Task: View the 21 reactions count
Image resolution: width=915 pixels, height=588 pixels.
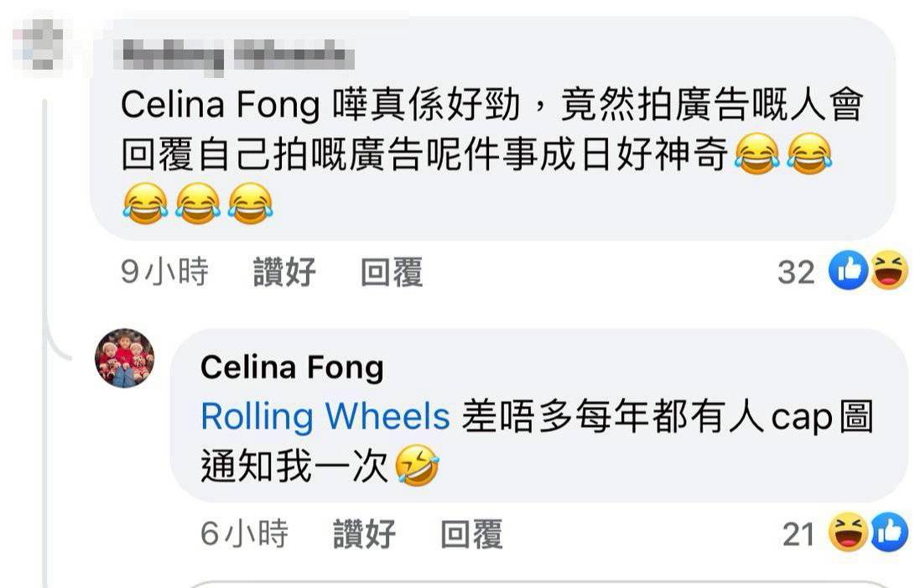Action: coord(799,534)
